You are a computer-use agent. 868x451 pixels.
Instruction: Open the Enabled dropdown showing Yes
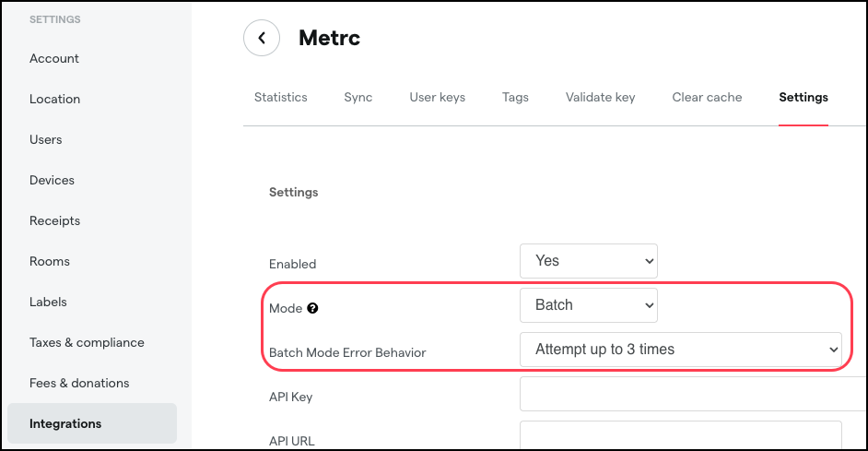589,261
